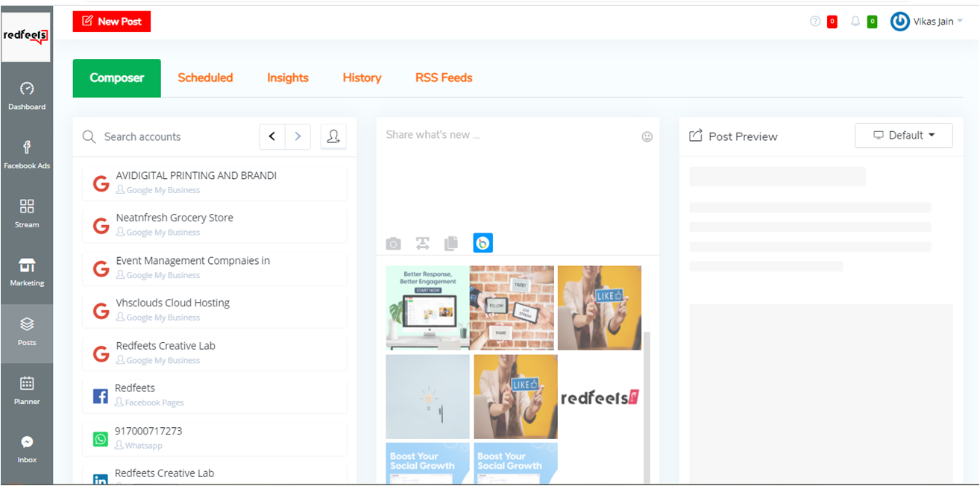This screenshot has height=486, width=980.
Task: Open the Marketing section
Action: [27, 272]
